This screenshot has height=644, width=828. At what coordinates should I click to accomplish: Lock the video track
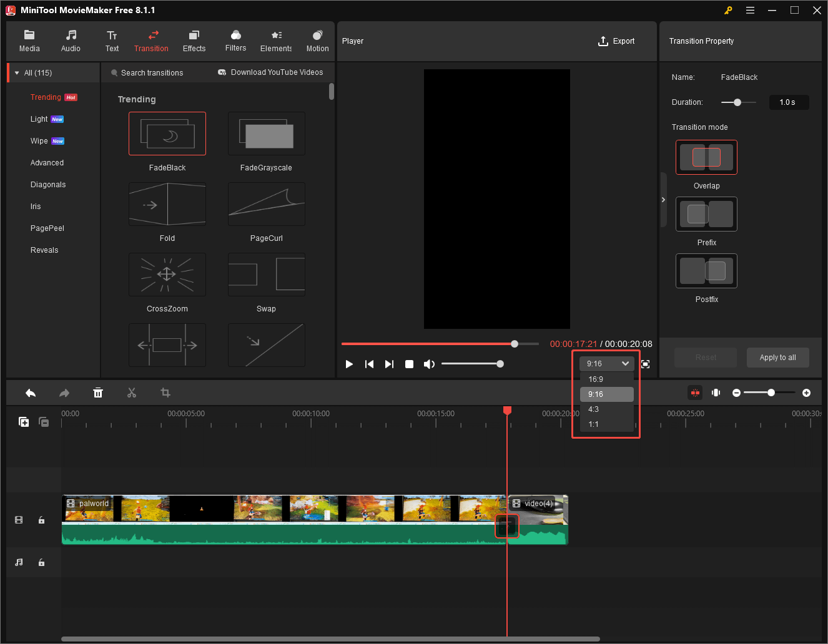tap(41, 520)
